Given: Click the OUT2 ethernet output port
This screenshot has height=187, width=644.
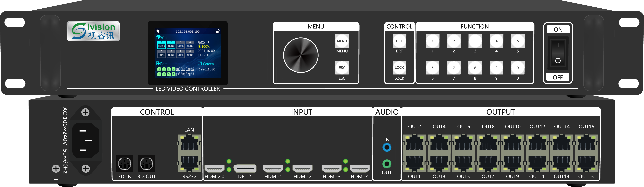Looking at the screenshot, I should pos(414,143).
